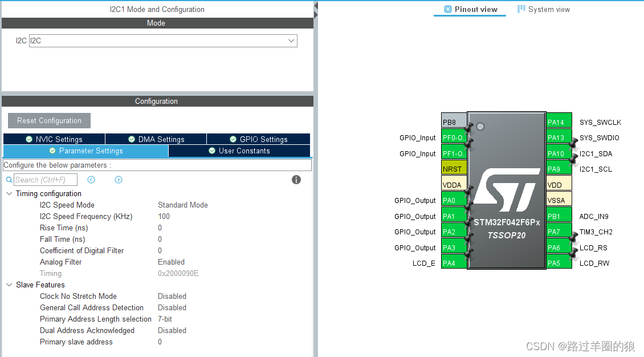Collapse left panel arrow at divider top
Viewport: 644px width, 357px height.
pos(316,5)
